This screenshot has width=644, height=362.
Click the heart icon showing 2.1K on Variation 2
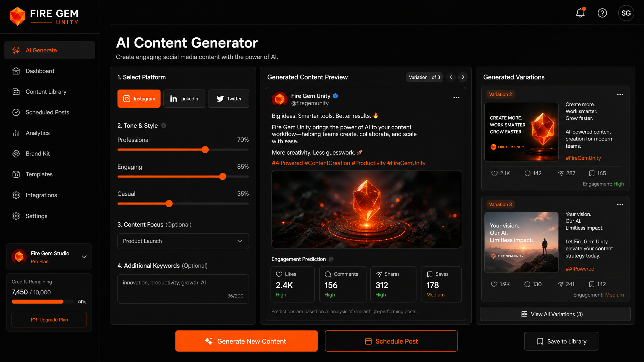tap(494, 173)
